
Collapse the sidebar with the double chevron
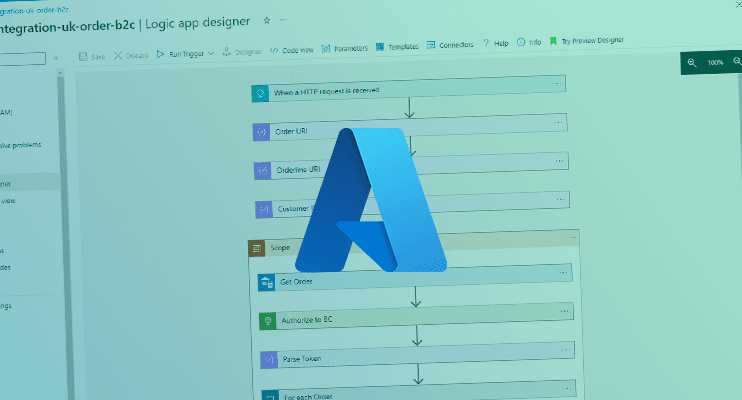click(56, 58)
